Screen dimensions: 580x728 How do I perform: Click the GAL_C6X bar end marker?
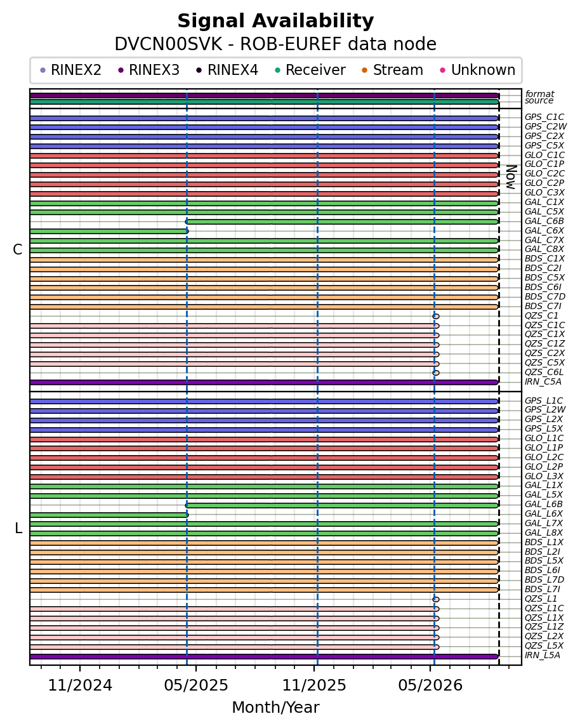point(187,231)
